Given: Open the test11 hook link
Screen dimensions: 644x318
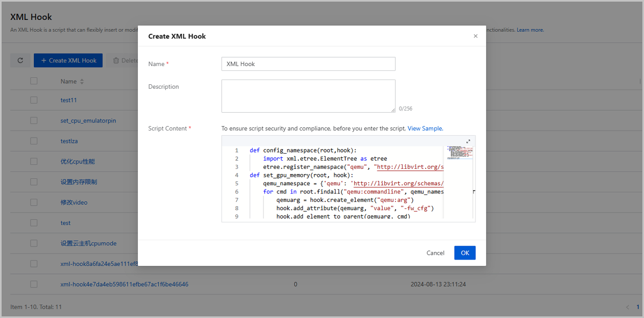Looking at the screenshot, I should point(69,100).
